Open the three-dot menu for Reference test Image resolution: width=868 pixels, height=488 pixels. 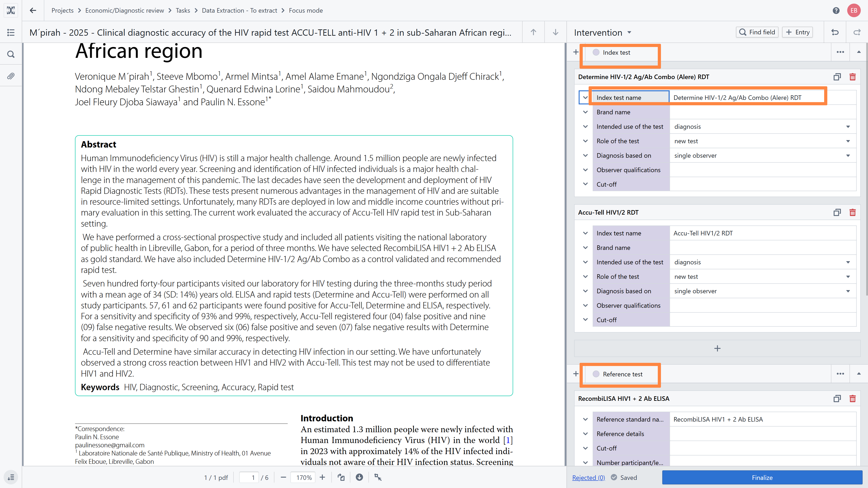pyautogui.click(x=840, y=374)
